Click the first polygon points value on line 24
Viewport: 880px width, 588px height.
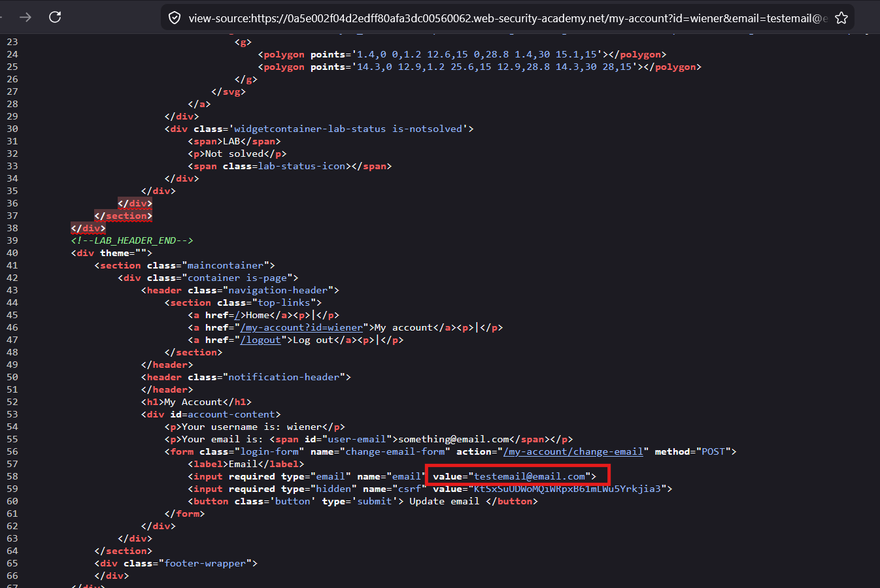(477, 54)
